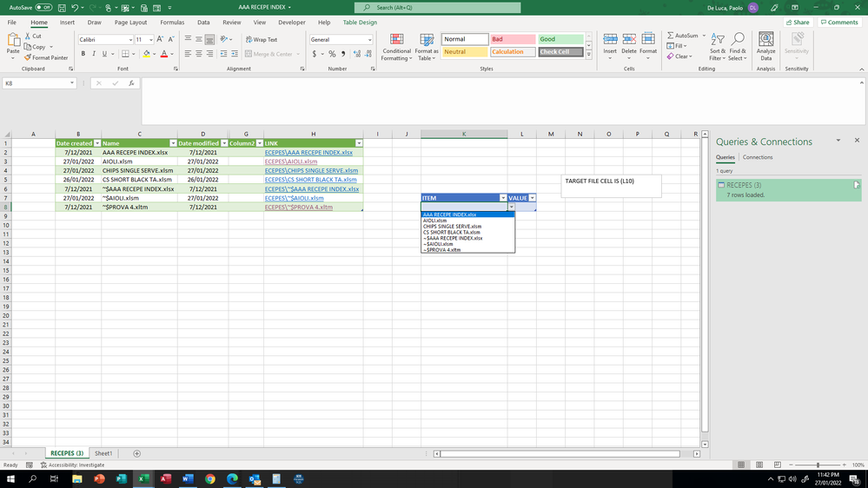Open Date created column filter

pyautogui.click(x=96, y=143)
